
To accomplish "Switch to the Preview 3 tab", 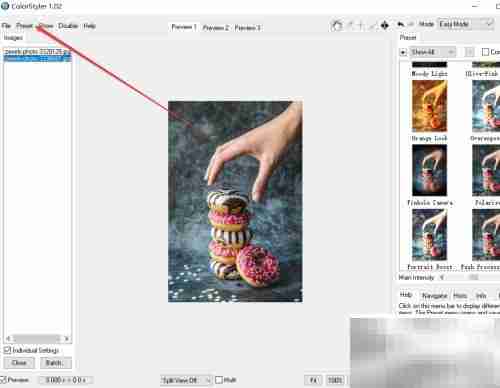I will (x=247, y=28).
